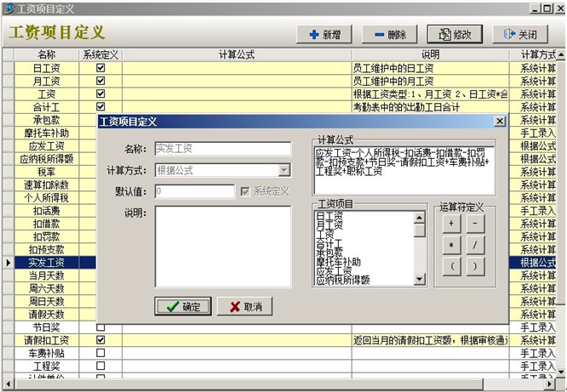Check the 系统定义 box for 节日奖 row

click(100, 327)
